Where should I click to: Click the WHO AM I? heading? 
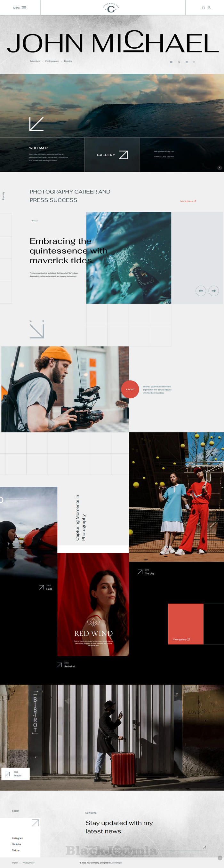click(x=38, y=148)
